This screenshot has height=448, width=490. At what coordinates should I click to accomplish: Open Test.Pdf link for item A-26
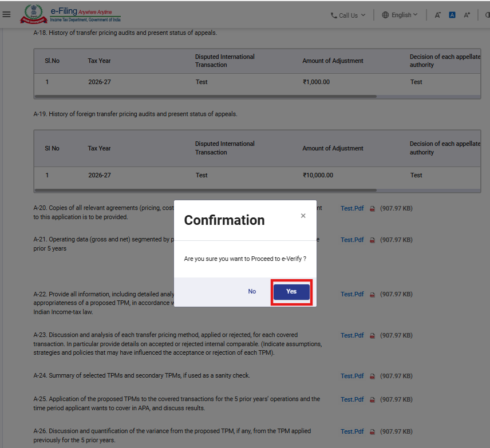click(x=352, y=431)
